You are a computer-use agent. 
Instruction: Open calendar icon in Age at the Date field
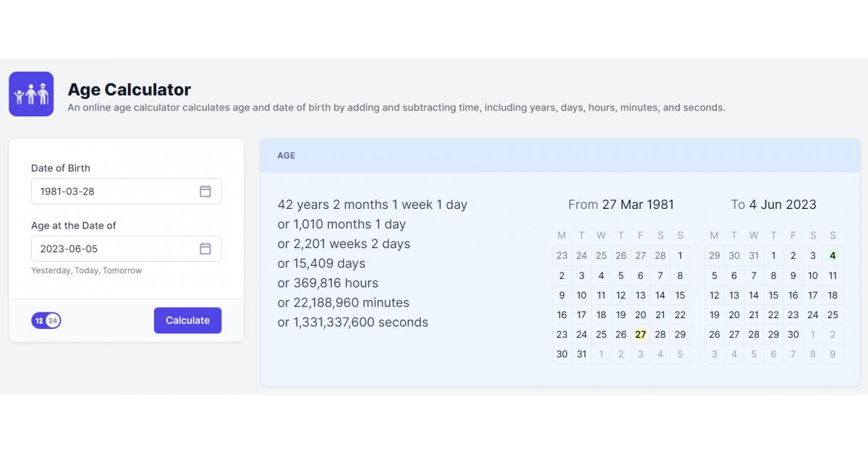(x=205, y=249)
